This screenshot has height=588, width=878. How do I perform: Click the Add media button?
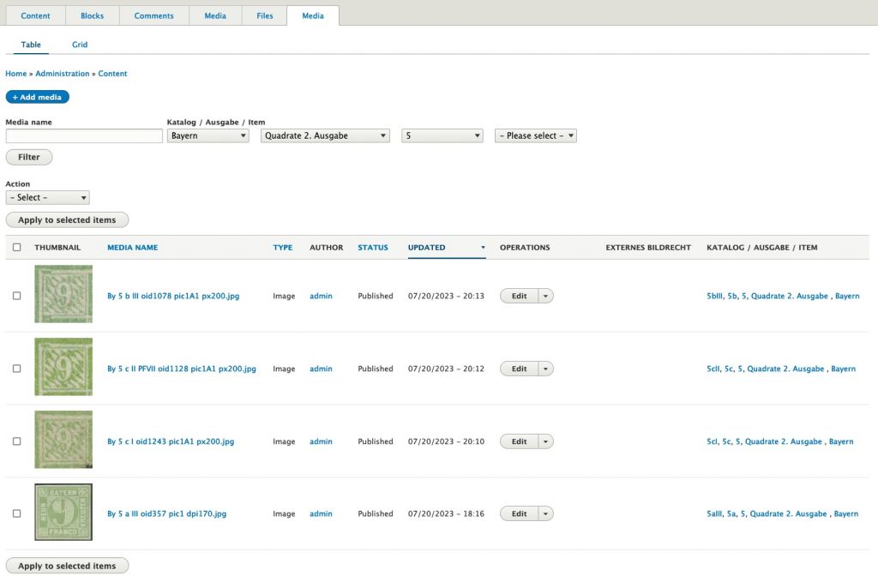[37, 97]
